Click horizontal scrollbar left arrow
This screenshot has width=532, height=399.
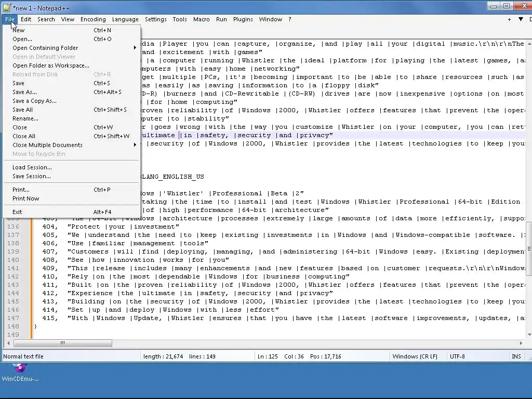(8, 343)
